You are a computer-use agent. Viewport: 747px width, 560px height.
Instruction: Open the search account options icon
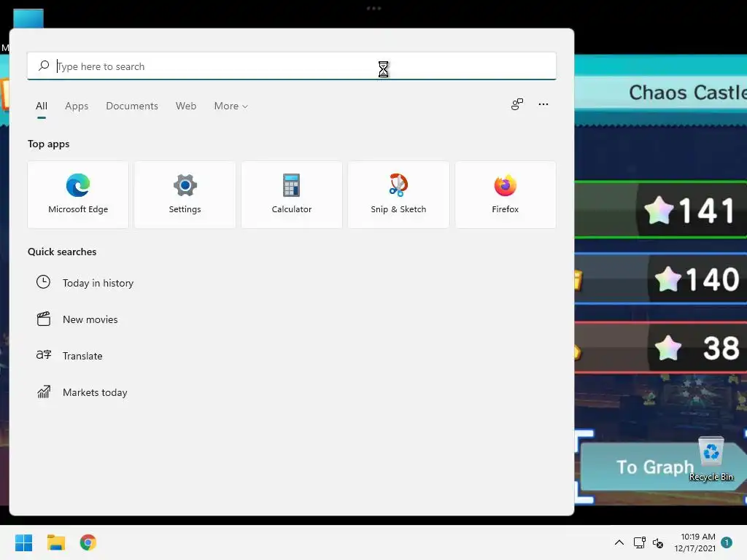(x=517, y=104)
